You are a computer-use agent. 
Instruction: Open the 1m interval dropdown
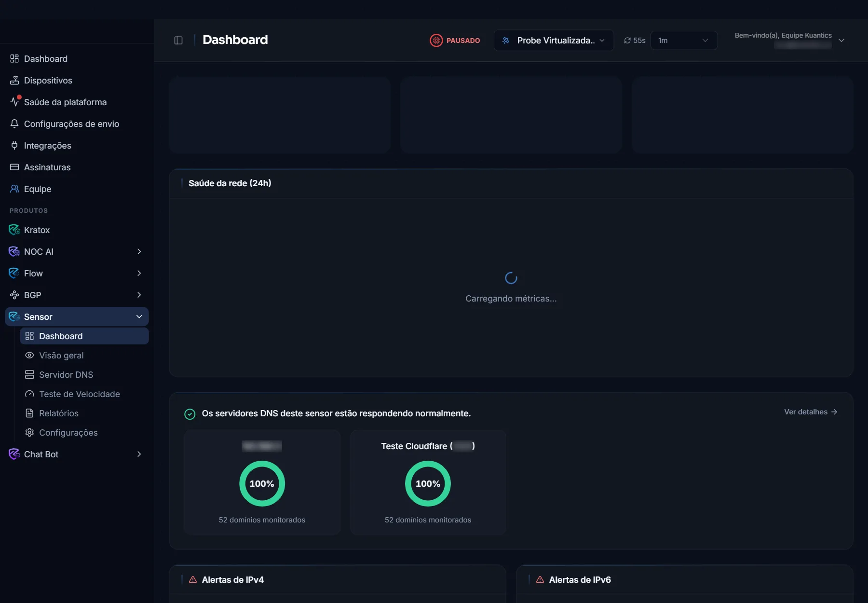684,41
